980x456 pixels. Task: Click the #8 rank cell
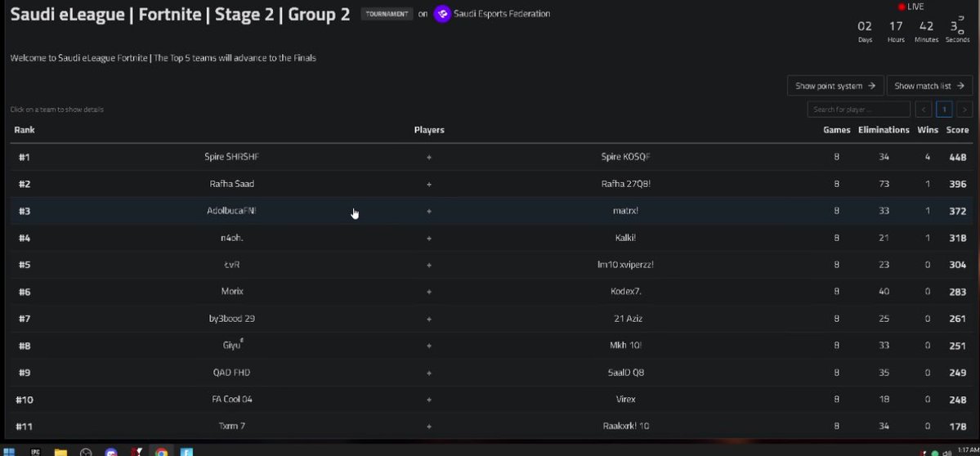tap(24, 346)
